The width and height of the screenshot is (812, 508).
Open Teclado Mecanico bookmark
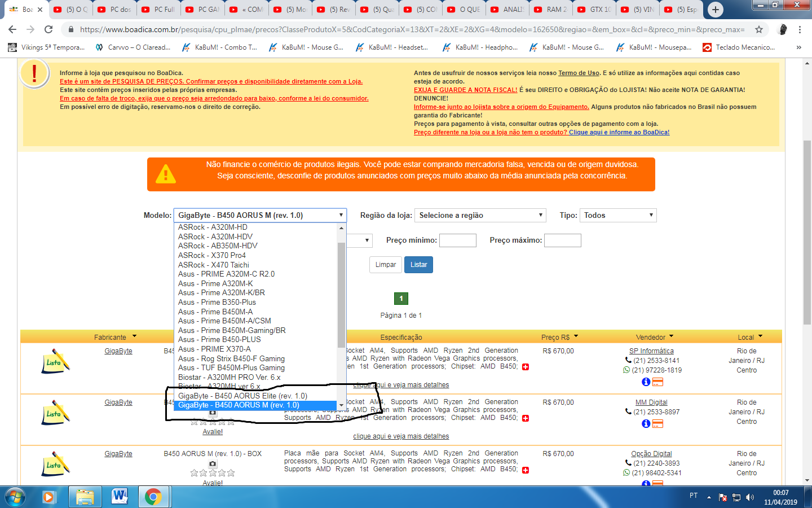[739, 47]
